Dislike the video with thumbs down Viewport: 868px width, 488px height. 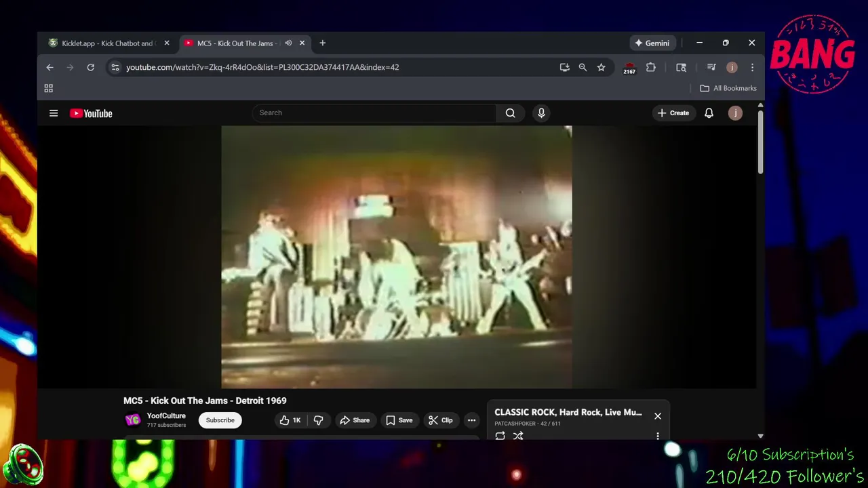click(x=318, y=420)
